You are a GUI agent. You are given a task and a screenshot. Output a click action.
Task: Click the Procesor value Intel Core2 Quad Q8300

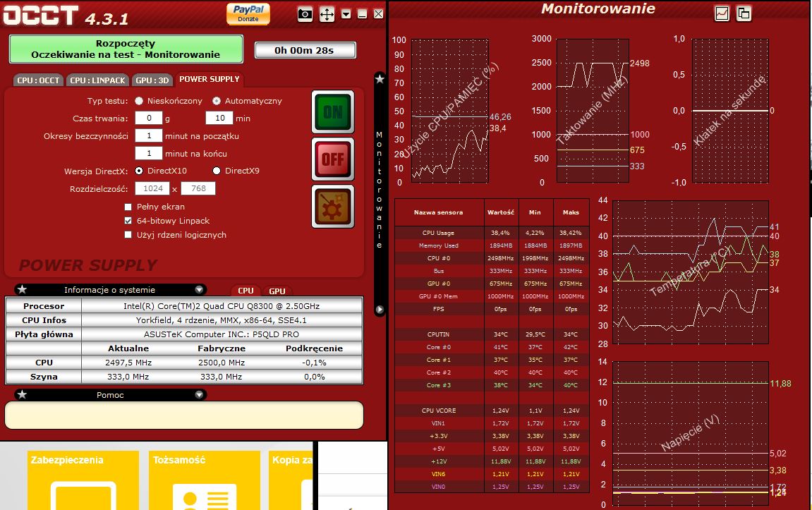click(222, 306)
